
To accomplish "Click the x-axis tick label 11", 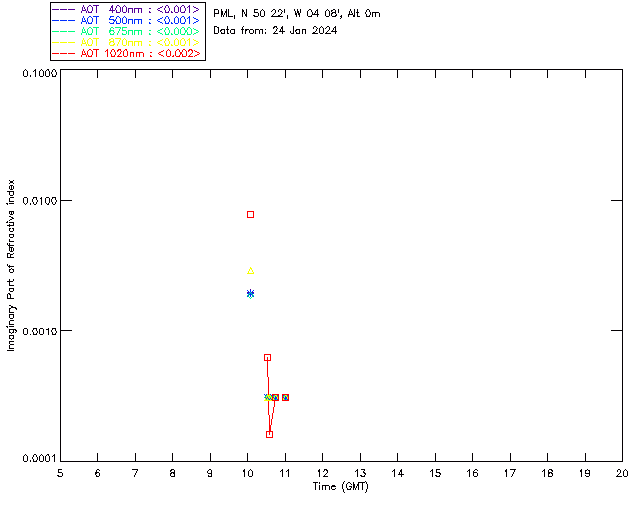I will [x=285, y=473].
